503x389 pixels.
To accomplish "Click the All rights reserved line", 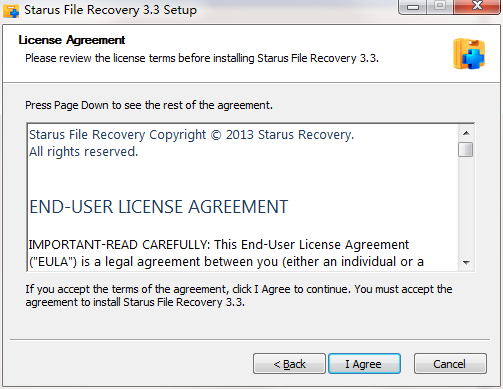I will [83, 152].
